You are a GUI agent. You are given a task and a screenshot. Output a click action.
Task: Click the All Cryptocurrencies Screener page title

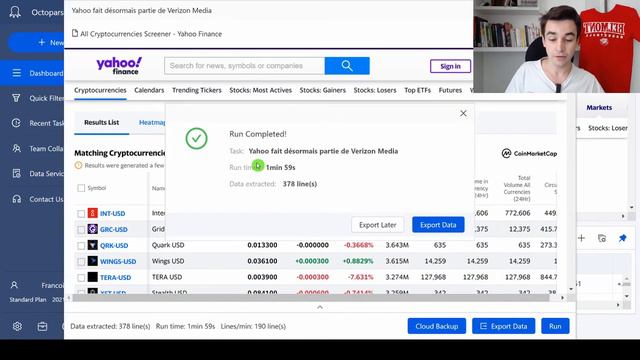[x=151, y=34]
